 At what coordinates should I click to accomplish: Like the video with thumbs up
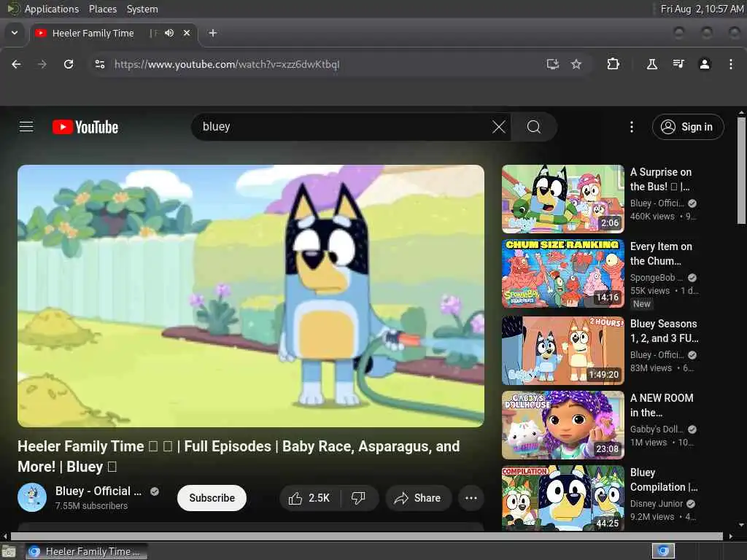click(x=309, y=498)
